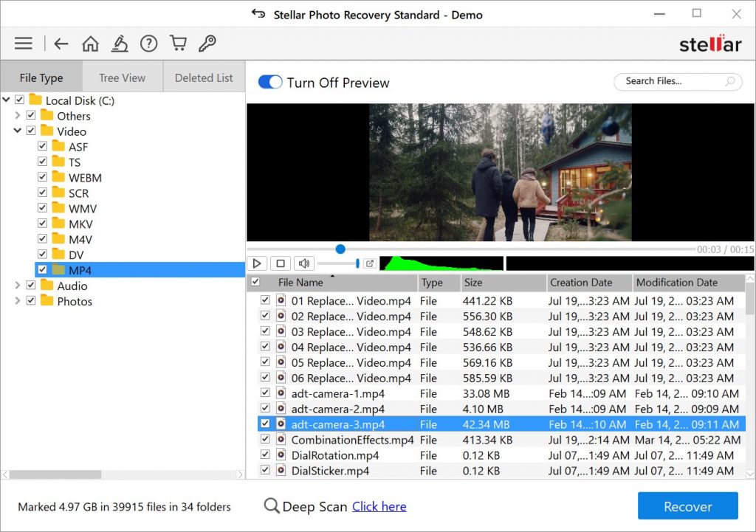The height and width of the screenshot is (532, 756).
Task: Expand the Photos folder
Action: click(18, 301)
